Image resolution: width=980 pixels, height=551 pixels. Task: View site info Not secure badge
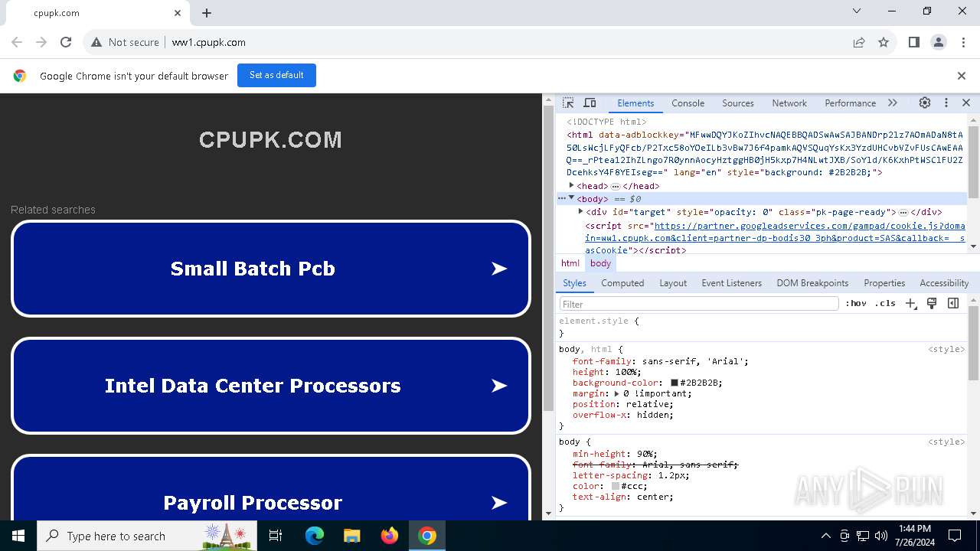tap(125, 42)
